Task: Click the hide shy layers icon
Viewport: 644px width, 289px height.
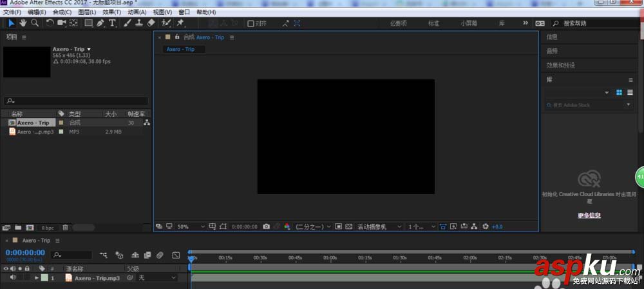Action: [x=135, y=255]
